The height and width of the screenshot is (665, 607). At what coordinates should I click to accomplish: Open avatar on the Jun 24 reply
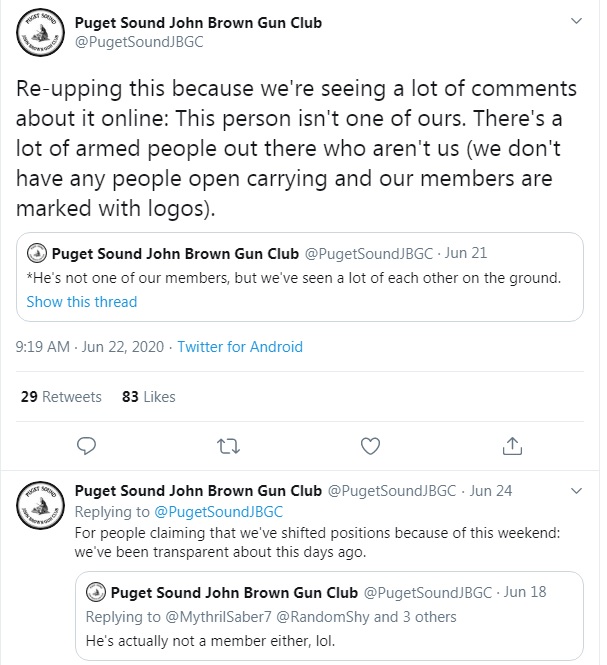click(x=40, y=506)
